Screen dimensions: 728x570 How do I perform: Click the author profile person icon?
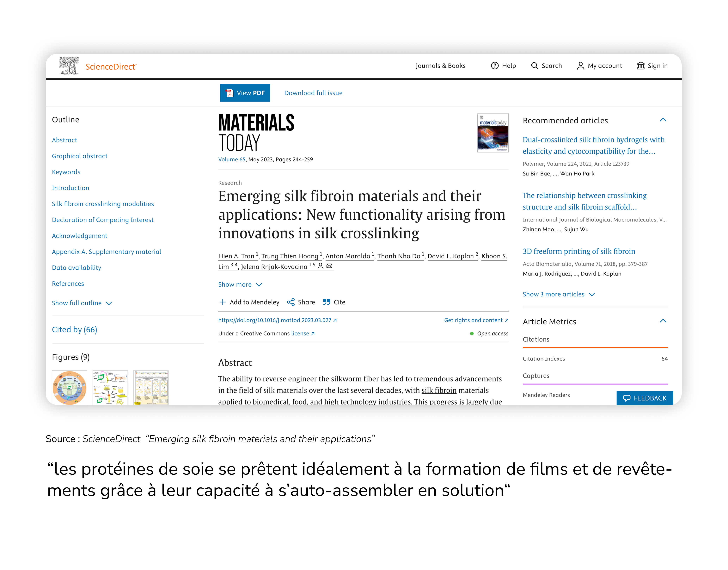click(321, 266)
